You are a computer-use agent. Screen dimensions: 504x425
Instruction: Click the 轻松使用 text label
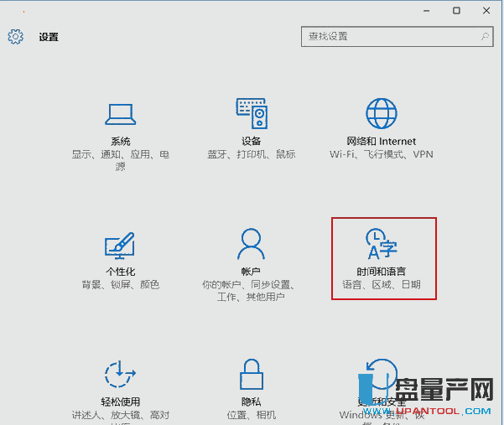point(120,402)
